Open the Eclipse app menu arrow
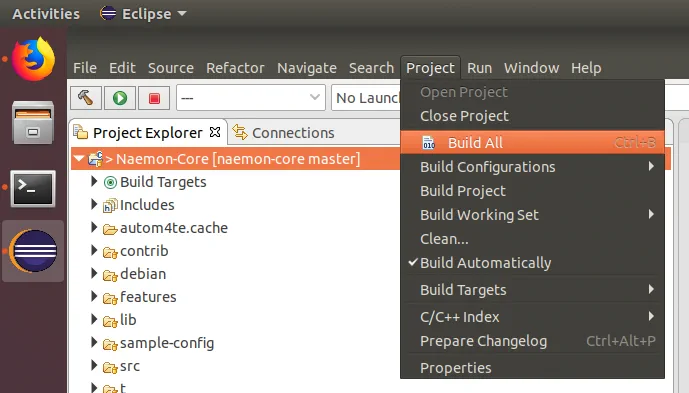 click(182, 14)
